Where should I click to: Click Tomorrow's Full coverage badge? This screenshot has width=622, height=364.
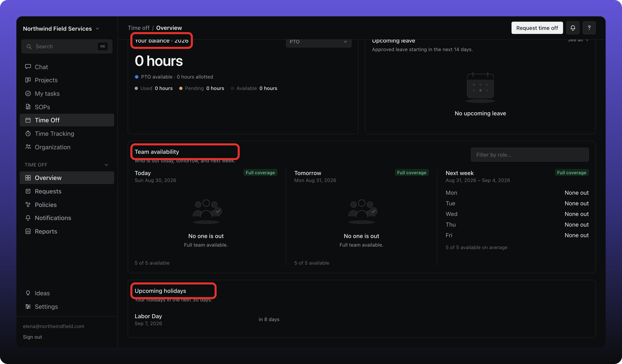(411, 173)
